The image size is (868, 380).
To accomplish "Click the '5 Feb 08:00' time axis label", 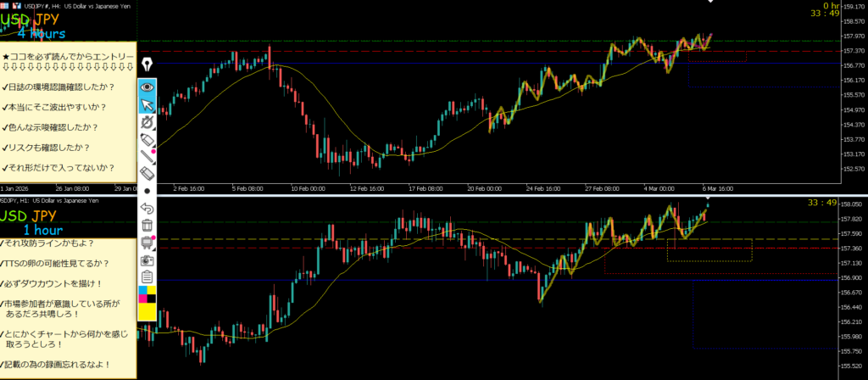I will (247, 189).
